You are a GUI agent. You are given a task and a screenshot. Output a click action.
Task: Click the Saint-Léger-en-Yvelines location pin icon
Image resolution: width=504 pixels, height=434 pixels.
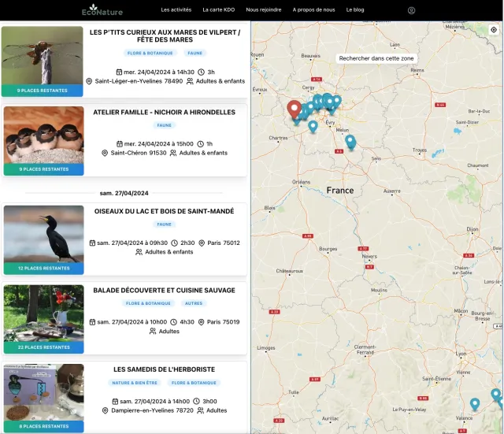pos(89,81)
